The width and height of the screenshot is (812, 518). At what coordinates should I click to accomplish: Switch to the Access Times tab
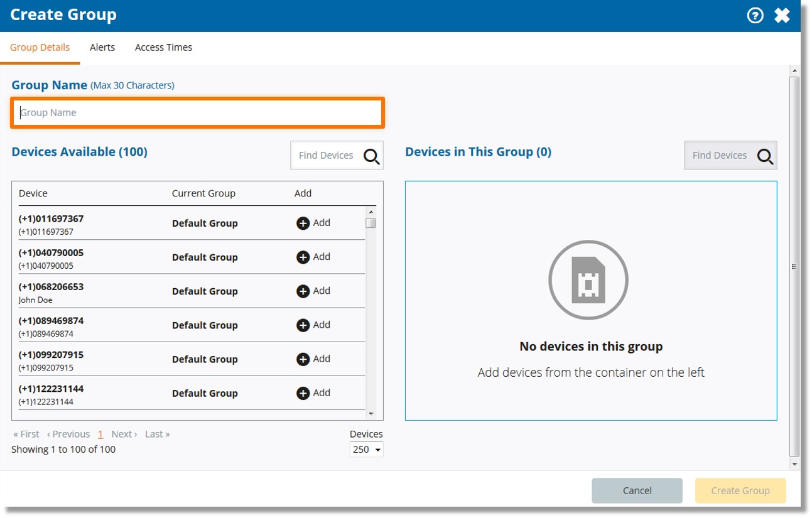click(163, 47)
